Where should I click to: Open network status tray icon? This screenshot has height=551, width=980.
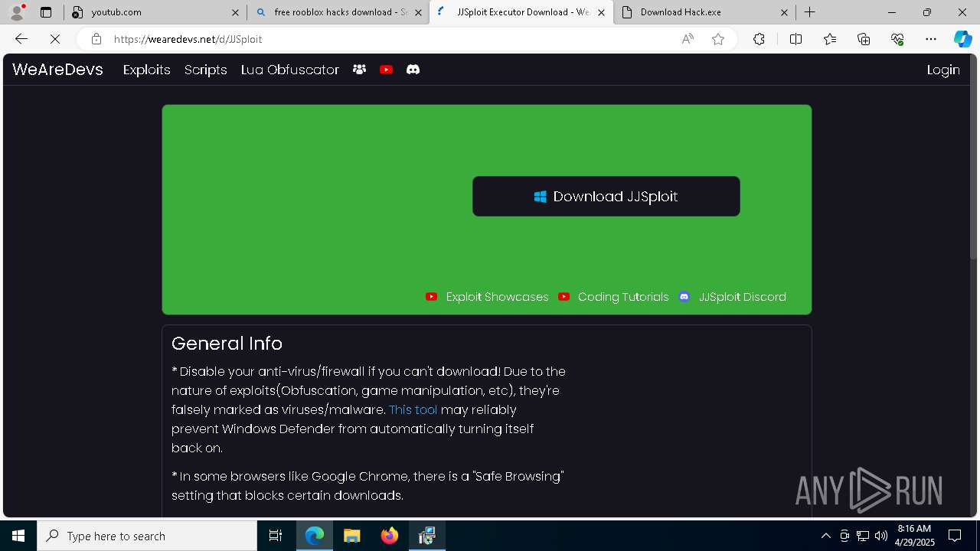coord(863,536)
